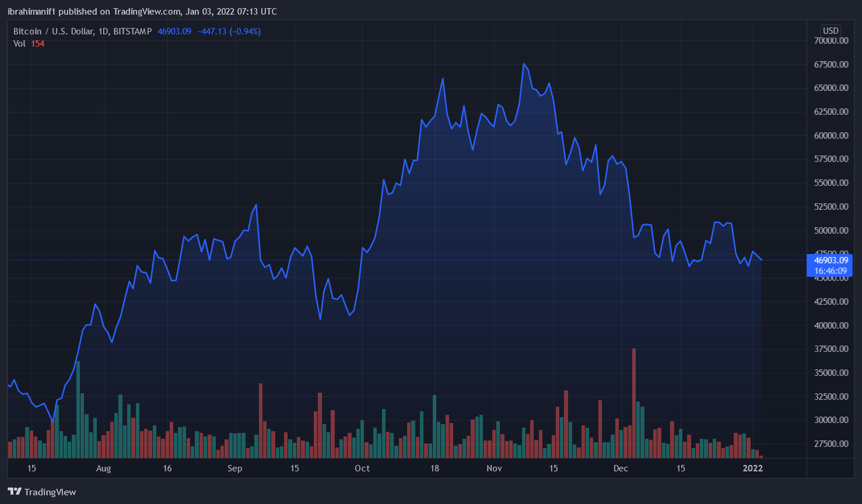Open the USD currency selector
Screen dimensions: 862x504
pos(830,31)
